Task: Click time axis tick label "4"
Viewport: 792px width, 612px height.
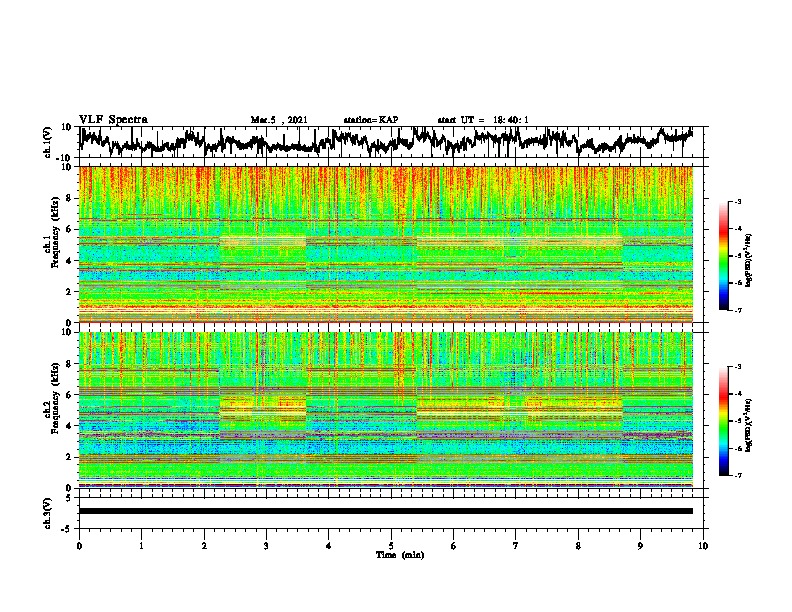Action: (x=329, y=546)
